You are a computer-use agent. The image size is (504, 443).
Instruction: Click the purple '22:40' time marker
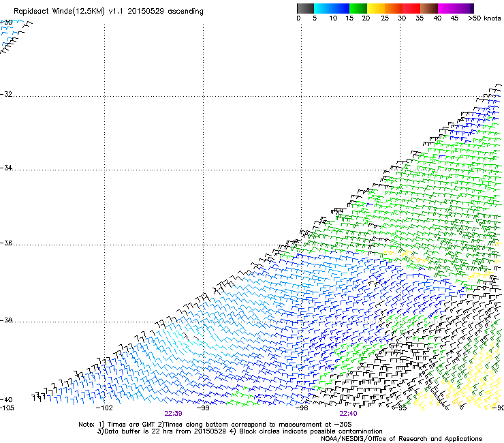(348, 414)
